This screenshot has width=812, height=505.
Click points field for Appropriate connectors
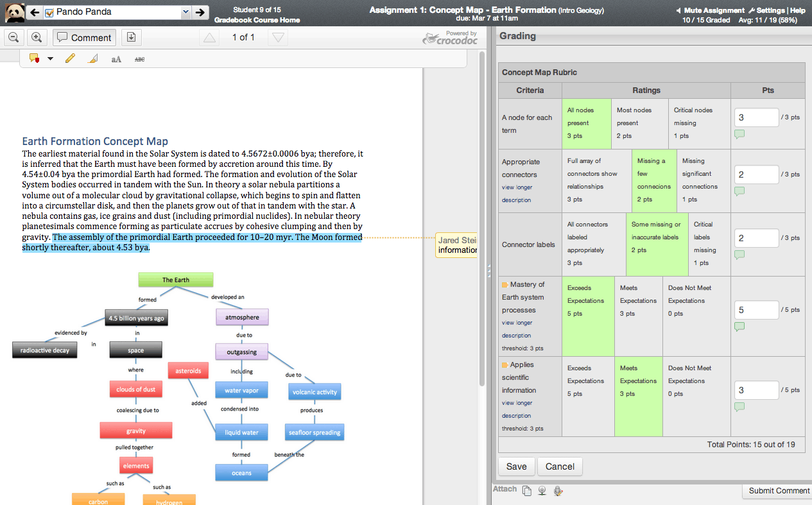click(x=757, y=175)
